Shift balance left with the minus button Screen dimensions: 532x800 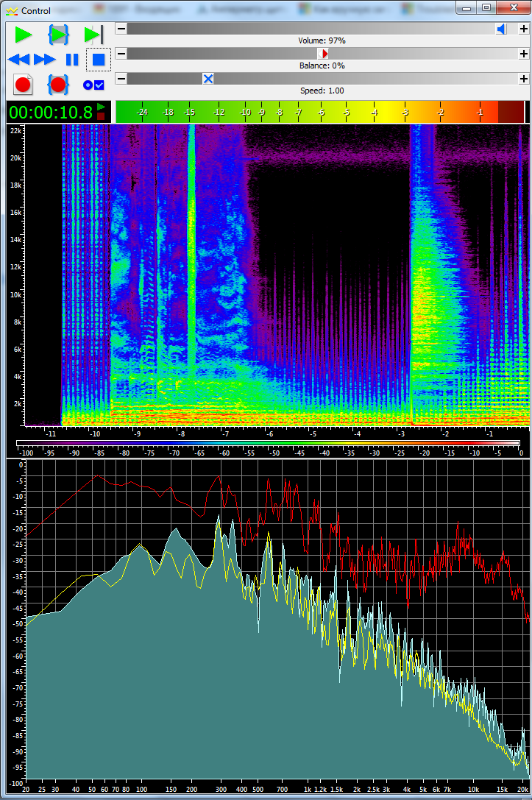click(x=121, y=54)
